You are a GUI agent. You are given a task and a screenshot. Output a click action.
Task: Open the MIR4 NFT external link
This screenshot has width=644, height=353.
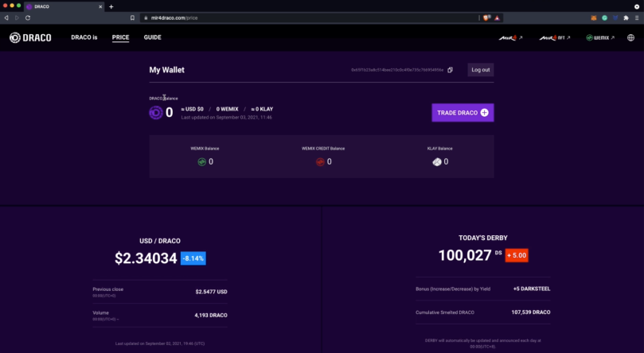[555, 37]
